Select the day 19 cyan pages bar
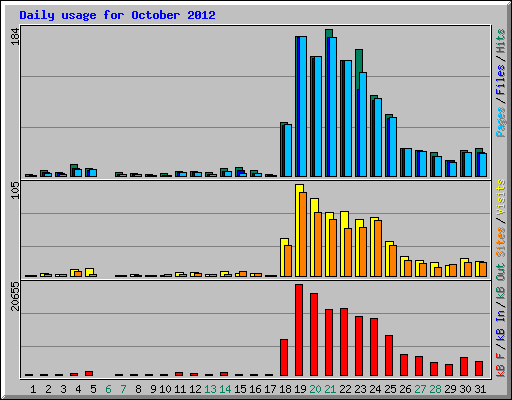The image size is (512, 400). (303, 106)
